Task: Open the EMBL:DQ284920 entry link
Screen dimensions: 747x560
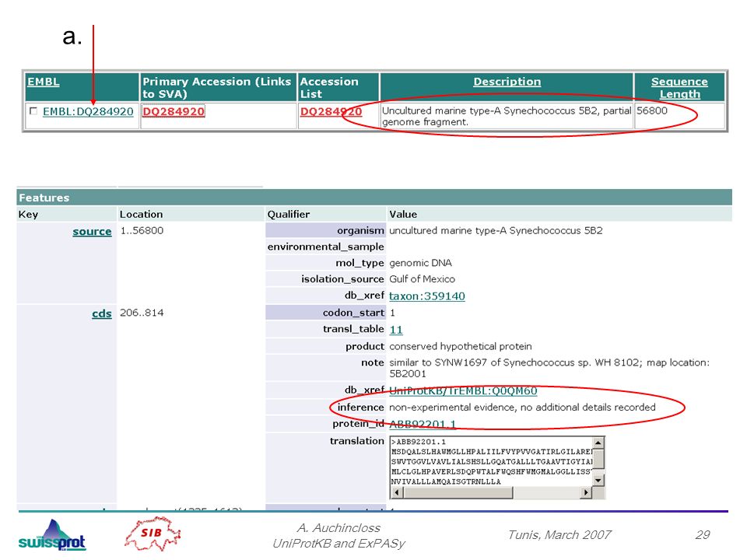Action: (88, 111)
